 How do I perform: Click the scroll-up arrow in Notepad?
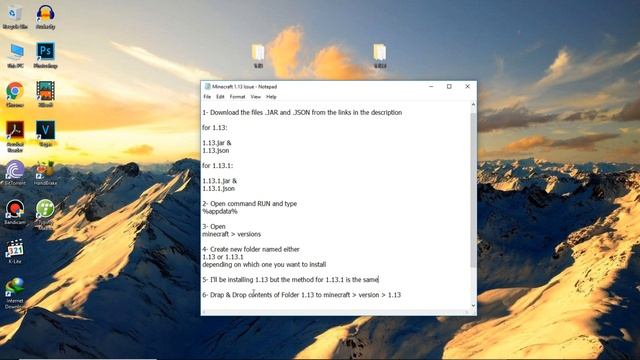coord(473,105)
